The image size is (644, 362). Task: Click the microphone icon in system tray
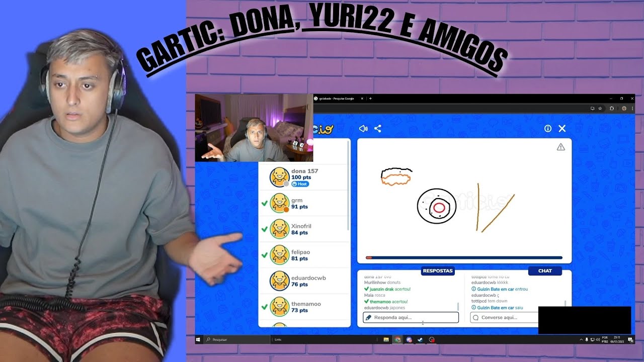tap(587, 340)
